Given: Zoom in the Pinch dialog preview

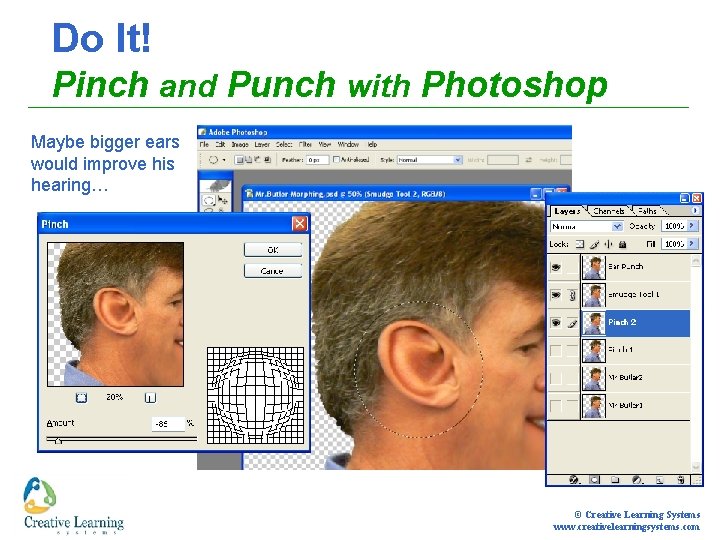Looking at the screenshot, I should [151, 398].
